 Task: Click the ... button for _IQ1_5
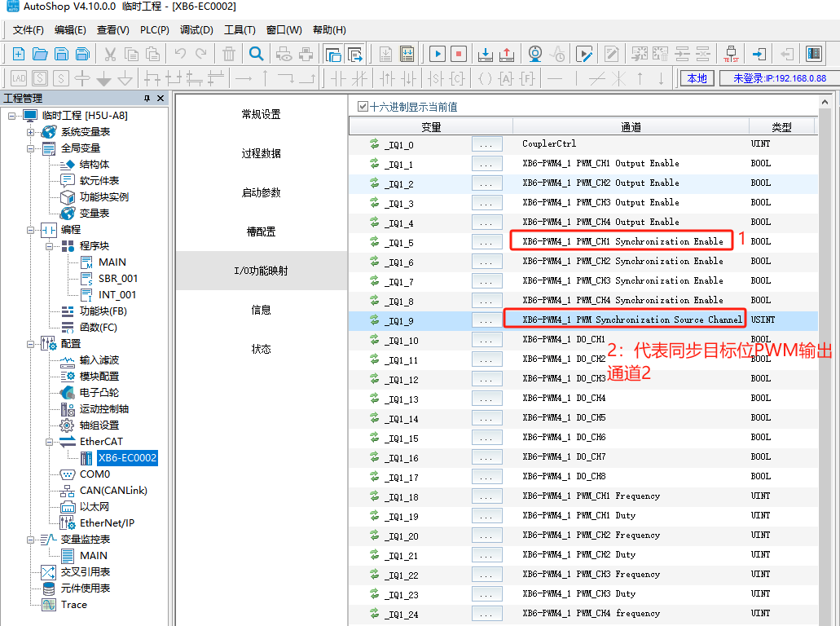point(487,242)
